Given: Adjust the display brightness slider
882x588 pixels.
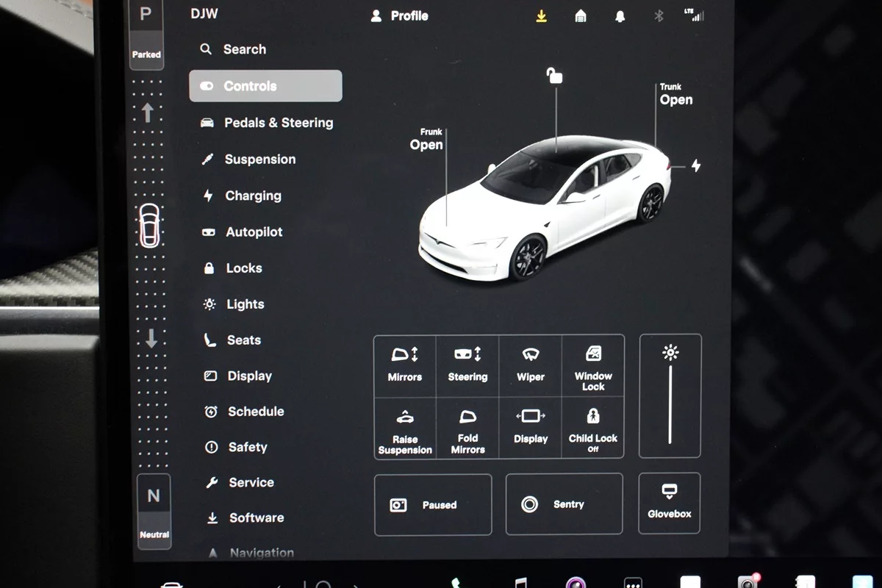Looking at the screenshot, I should coord(670,404).
